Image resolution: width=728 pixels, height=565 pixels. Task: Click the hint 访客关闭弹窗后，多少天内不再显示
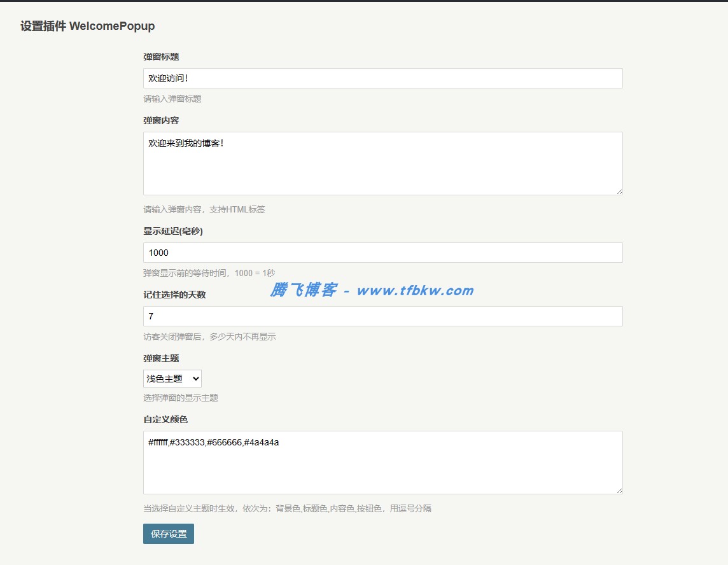point(210,336)
